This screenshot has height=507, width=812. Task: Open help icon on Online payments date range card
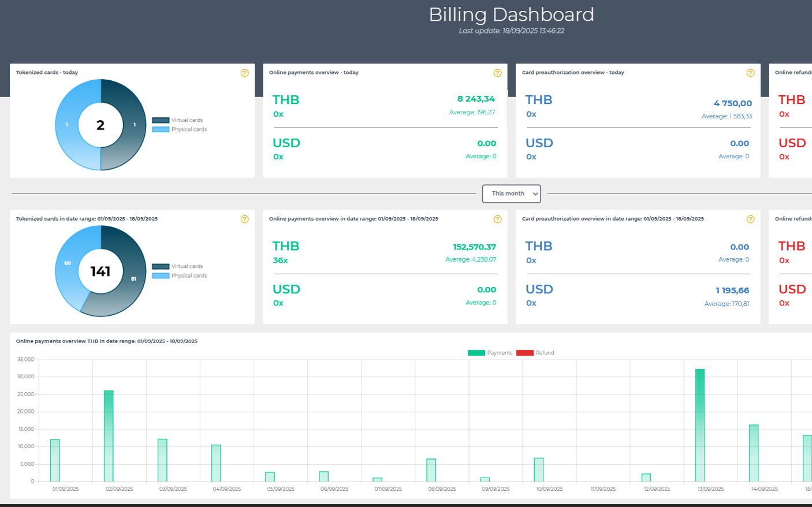pyautogui.click(x=497, y=219)
